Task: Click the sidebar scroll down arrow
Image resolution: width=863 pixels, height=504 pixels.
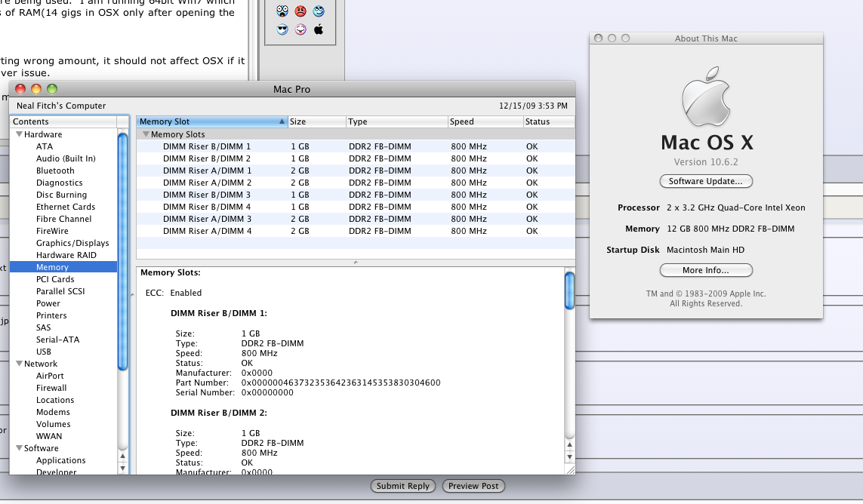Action: (x=123, y=469)
